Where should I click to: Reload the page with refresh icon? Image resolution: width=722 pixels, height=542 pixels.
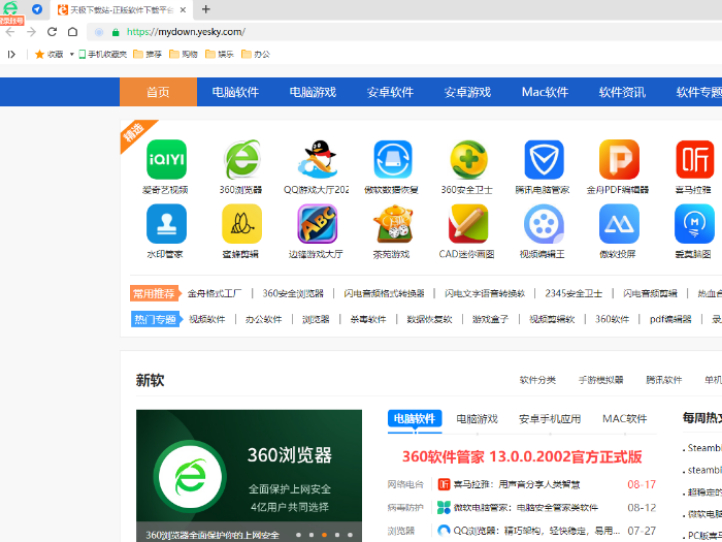pyautogui.click(x=52, y=32)
